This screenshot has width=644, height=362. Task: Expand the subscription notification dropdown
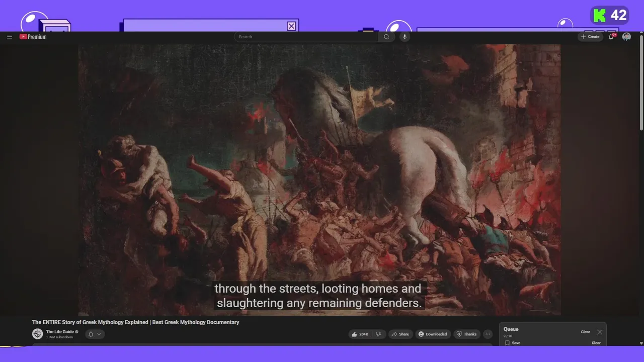[95, 334]
